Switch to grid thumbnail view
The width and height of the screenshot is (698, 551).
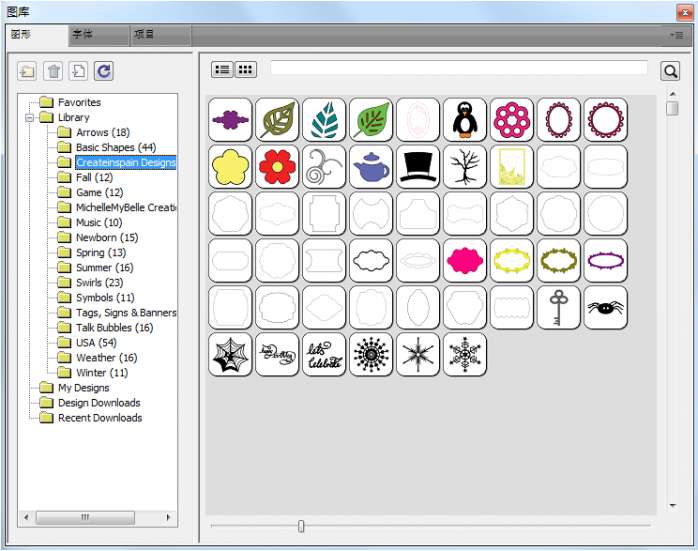pyautogui.click(x=245, y=70)
